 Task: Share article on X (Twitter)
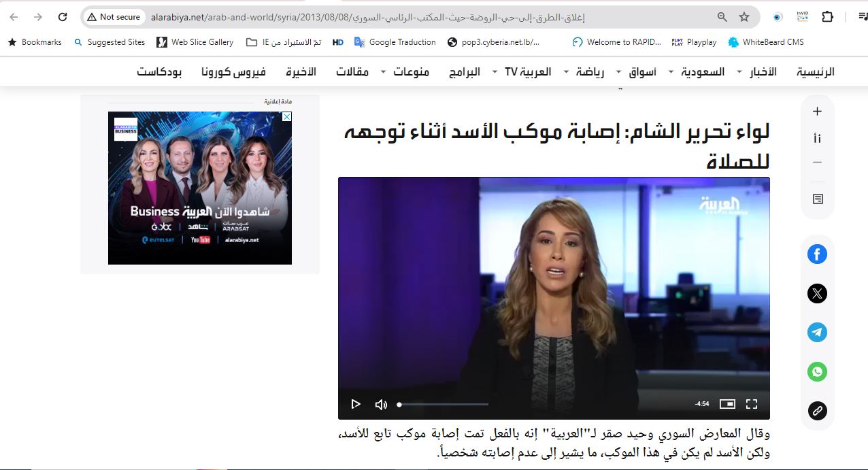817,293
